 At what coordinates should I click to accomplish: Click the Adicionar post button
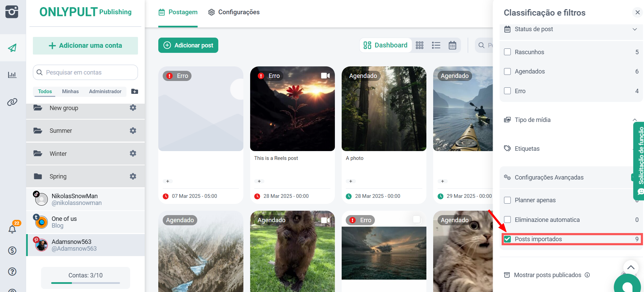pyautogui.click(x=188, y=45)
